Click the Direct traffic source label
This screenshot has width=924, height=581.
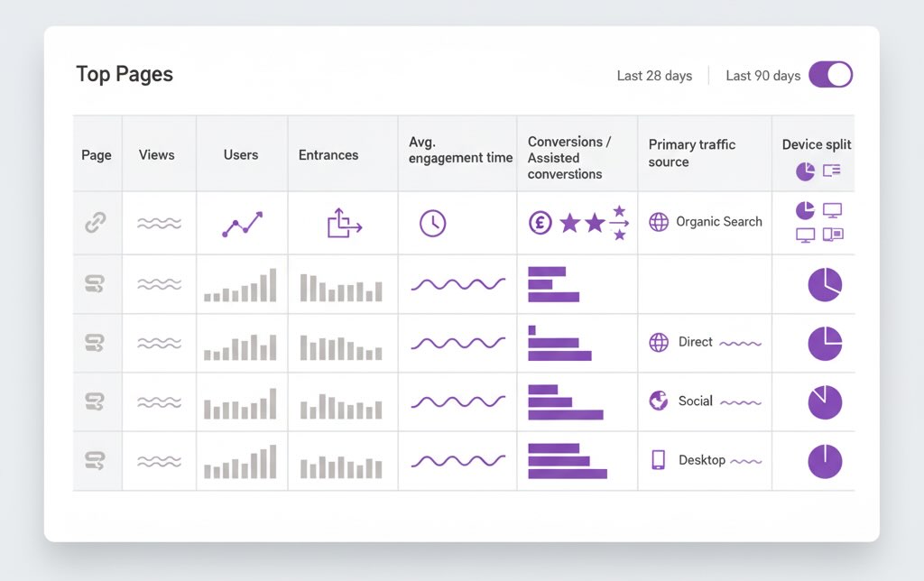694,344
